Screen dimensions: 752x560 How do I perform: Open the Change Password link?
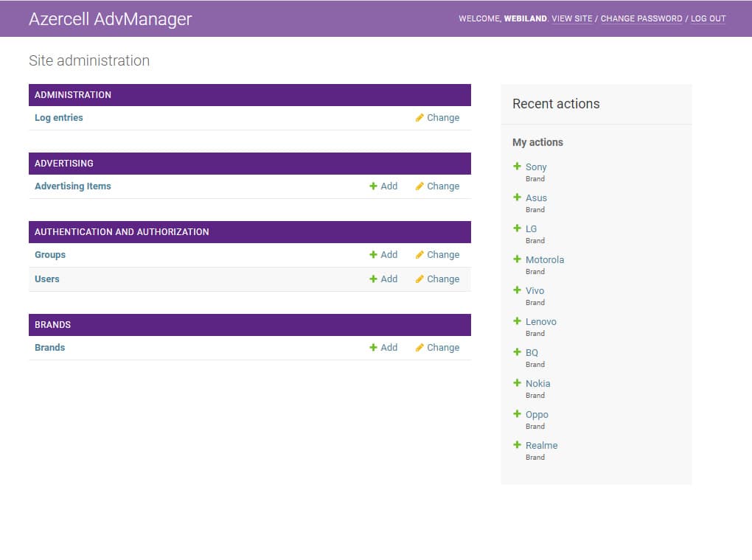(641, 18)
